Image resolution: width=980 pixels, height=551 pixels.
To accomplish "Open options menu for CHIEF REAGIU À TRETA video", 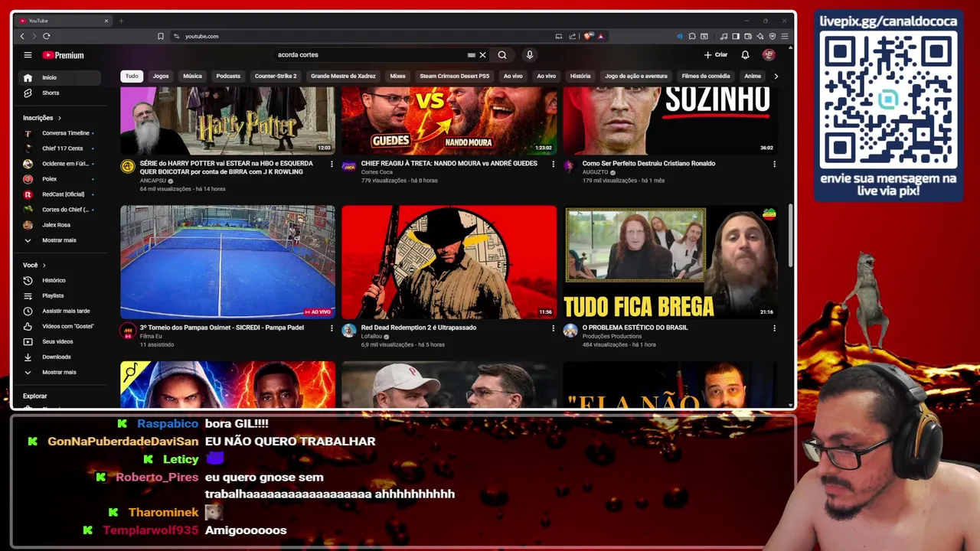I will point(553,164).
